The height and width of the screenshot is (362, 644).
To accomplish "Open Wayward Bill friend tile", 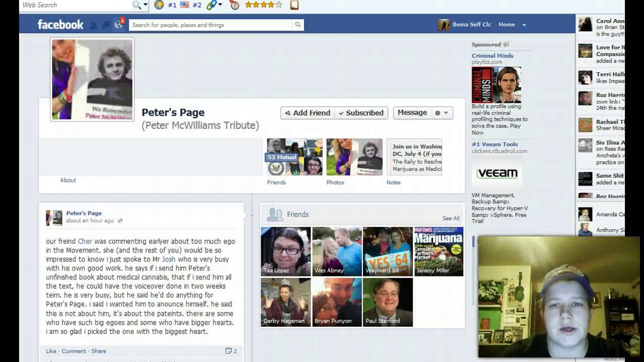I will (x=388, y=251).
